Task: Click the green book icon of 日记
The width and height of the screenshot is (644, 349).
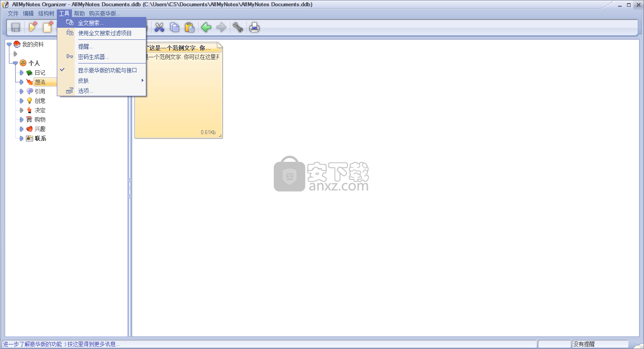Action: (x=30, y=72)
